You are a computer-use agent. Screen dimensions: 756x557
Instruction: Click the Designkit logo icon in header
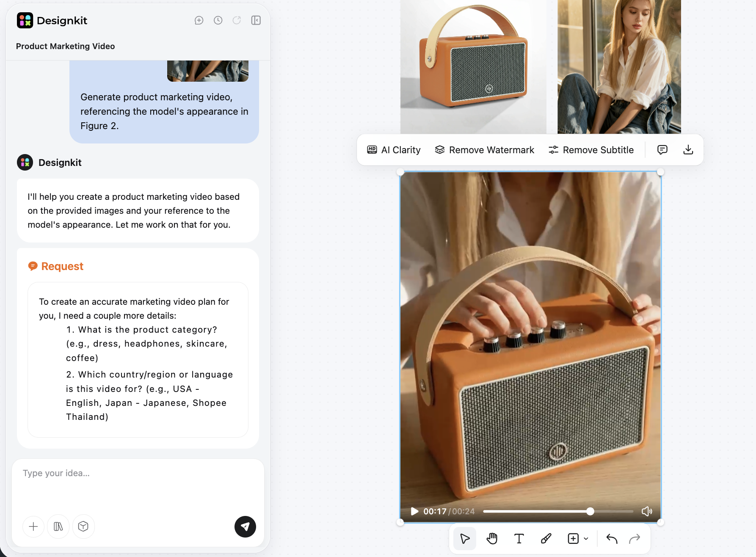click(x=25, y=20)
